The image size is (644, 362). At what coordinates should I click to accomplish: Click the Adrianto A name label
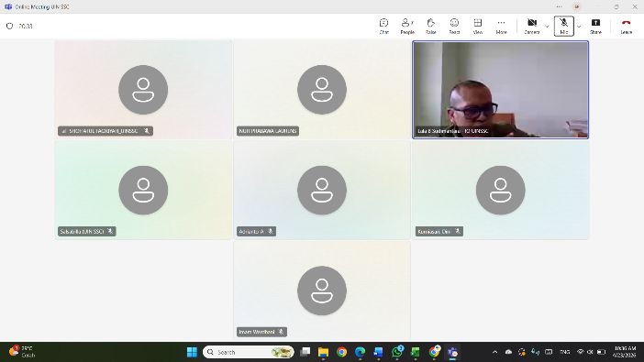coord(256,232)
